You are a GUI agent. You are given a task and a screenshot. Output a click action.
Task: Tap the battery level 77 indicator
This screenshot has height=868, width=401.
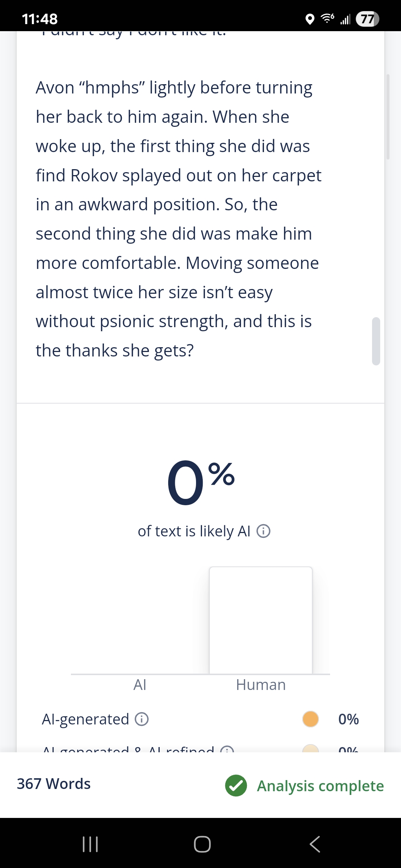point(367,19)
